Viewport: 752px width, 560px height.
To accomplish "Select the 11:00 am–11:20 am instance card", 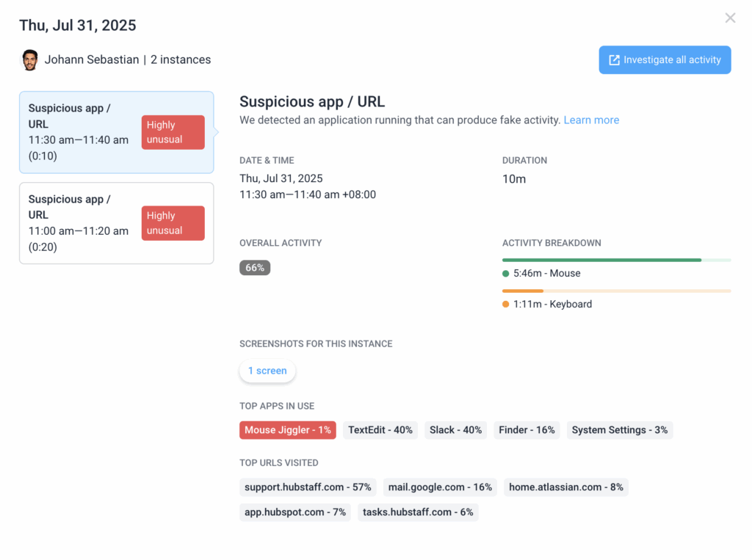I will (x=117, y=223).
